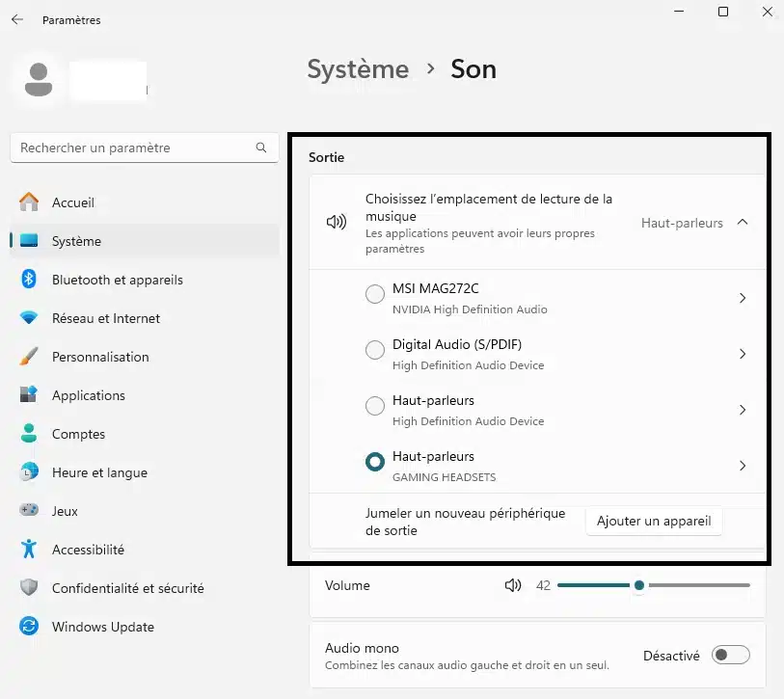
Task: Open MSI MAG272C properties chevron
Action: coord(743,298)
